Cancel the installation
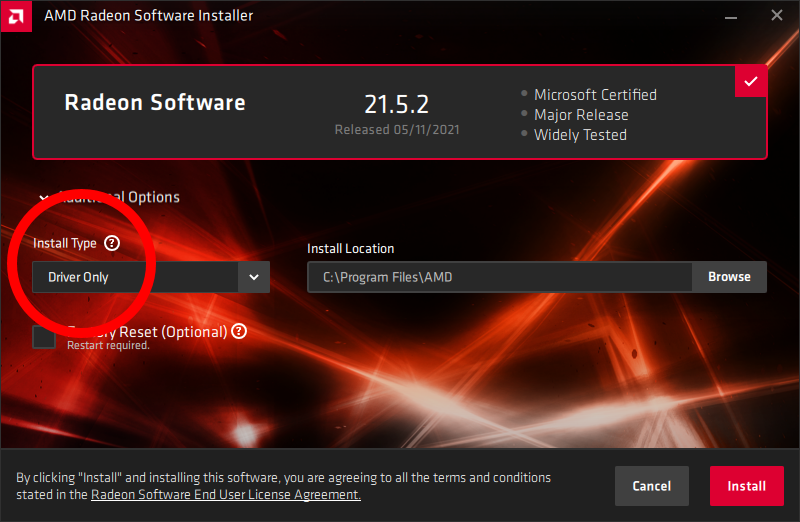Screen dimensions: 800x522 (652, 486)
